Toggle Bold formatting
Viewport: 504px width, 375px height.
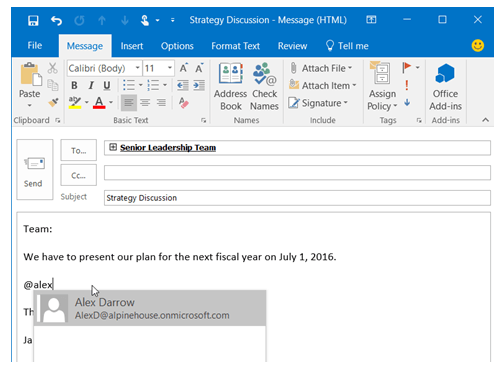coord(74,85)
